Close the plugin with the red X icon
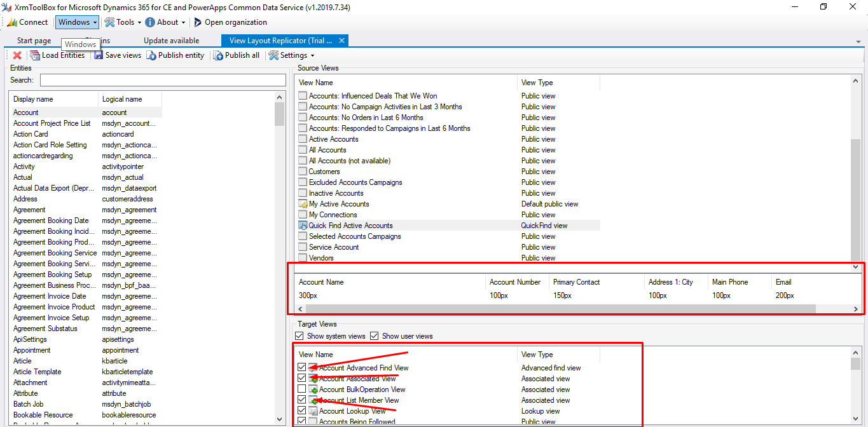The image size is (868, 427). (17, 55)
